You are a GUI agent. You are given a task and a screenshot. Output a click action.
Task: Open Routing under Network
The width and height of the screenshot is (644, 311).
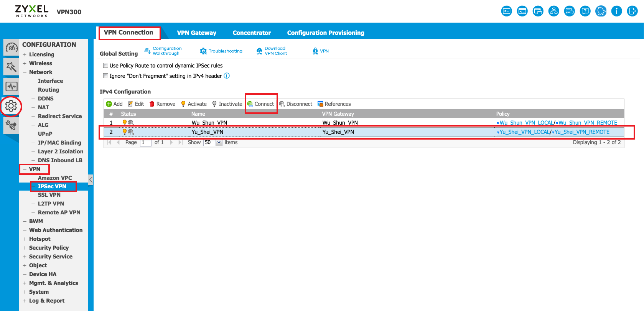[x=48, y=90]
